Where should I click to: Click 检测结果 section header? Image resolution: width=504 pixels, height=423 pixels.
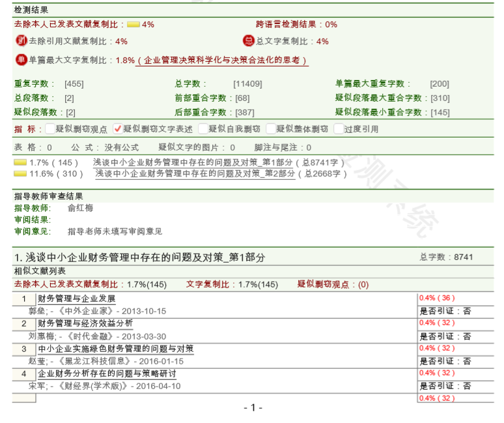[x=31, y=10]
